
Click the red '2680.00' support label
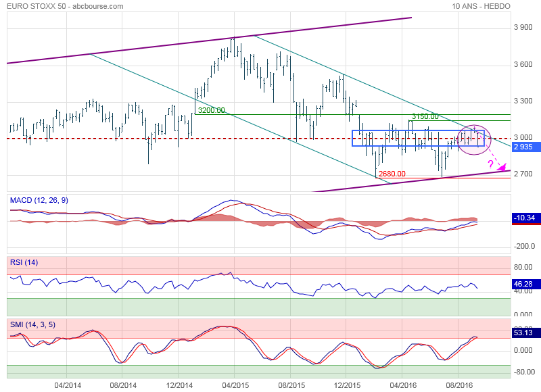point(392,174)
